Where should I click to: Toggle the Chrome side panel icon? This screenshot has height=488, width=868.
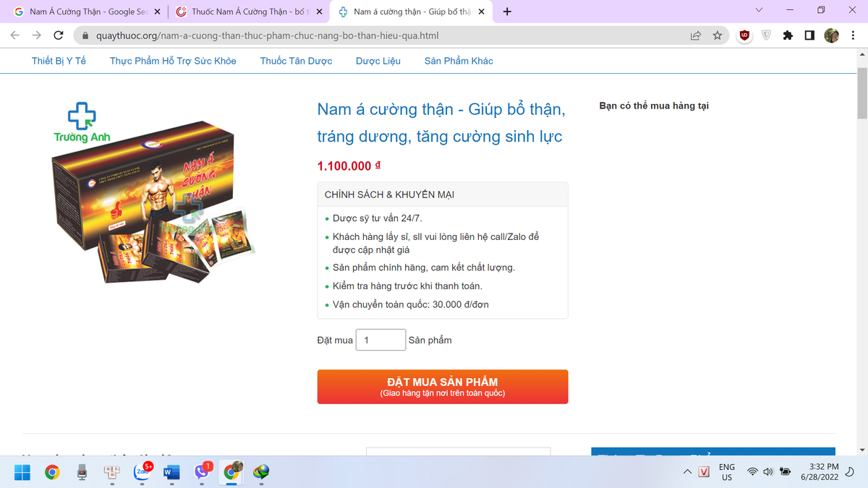(x=809, y=35)
